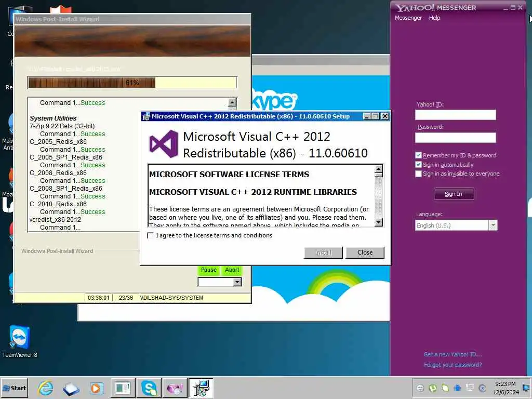Open TeamViewer 8 desktop shortcut
This screenshot has height=399, width=532.
click(x=20, y=342)
